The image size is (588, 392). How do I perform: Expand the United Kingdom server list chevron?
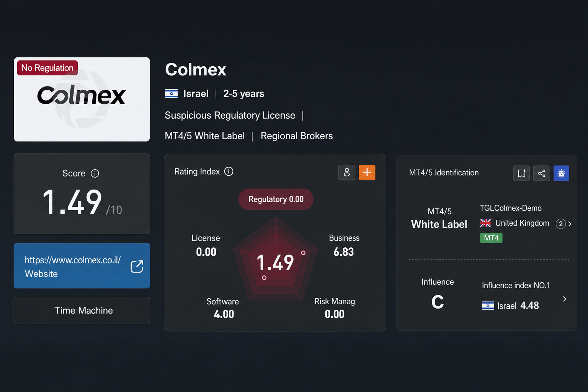[570, 224]
